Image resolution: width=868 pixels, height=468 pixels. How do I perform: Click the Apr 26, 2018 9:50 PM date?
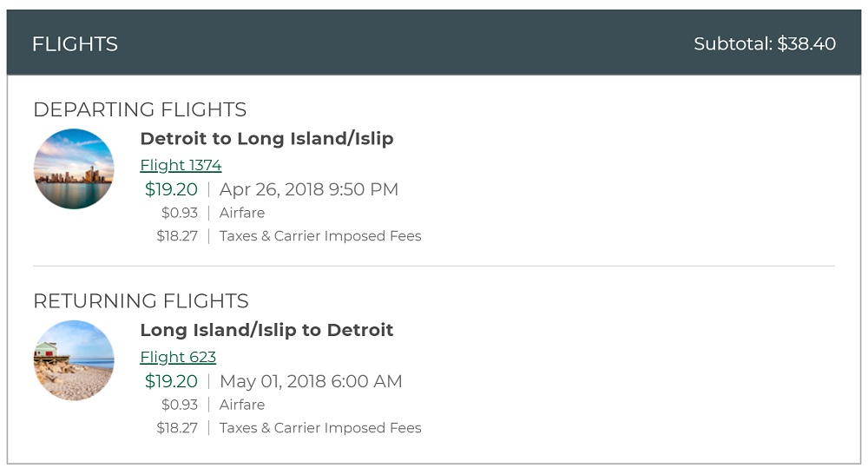pos(309,189)
